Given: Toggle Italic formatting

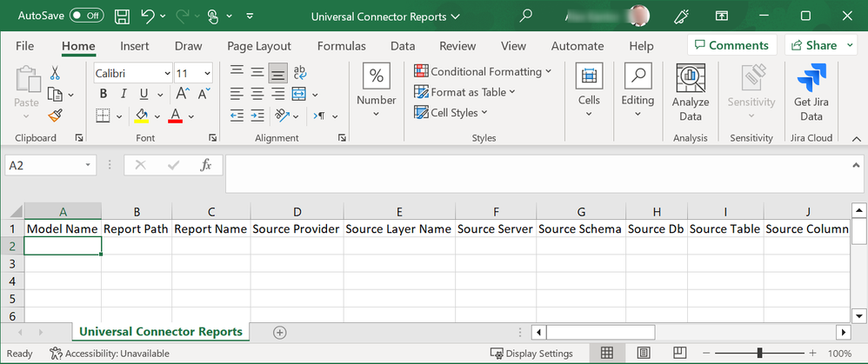Looking at the screenshot, I should pos(124,94).
